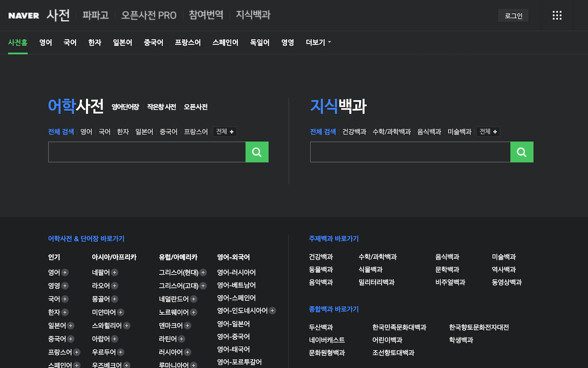Viewport: 588px width, 368px height.
Task: Click the plus icon next to 영어-인도네시아어
Action: (x=273, y=310)
